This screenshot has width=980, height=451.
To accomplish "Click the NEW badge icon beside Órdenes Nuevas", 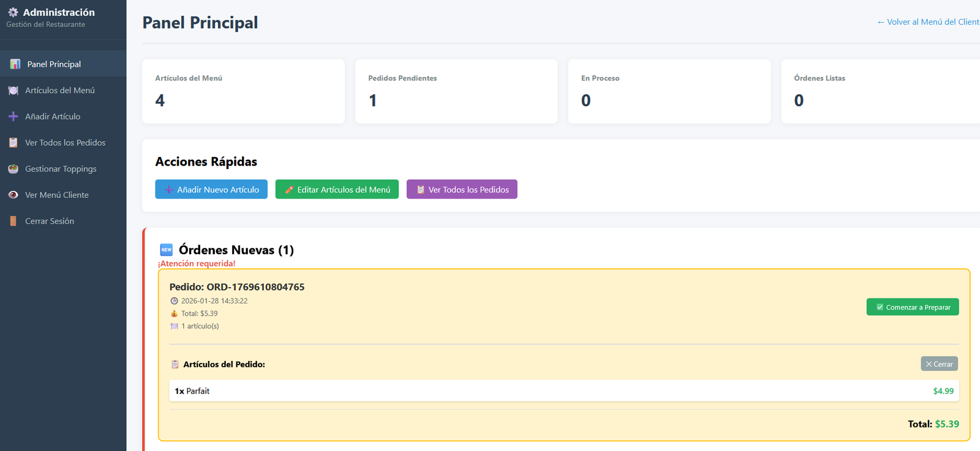I will [x=167, y=249].
